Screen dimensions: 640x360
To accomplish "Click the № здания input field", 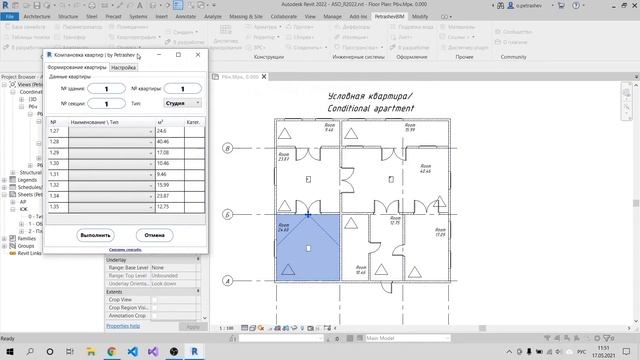I will [x=107, y=89].
